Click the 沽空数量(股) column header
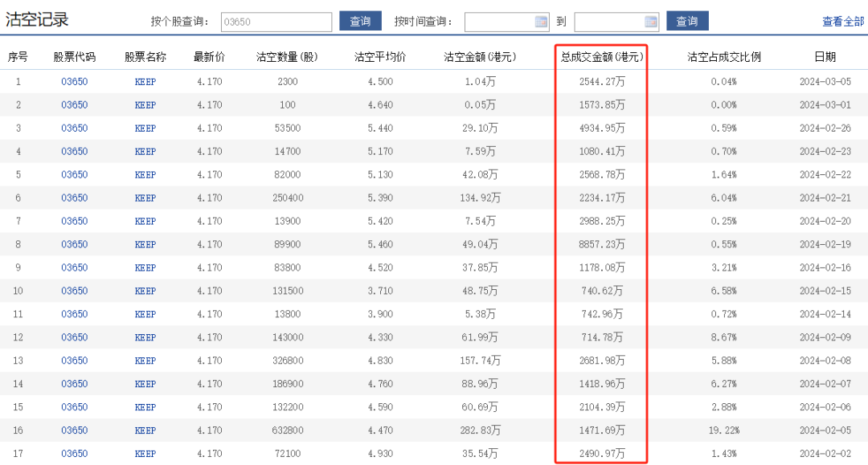The width and height of the screenshot is (868, 465). 287,56
